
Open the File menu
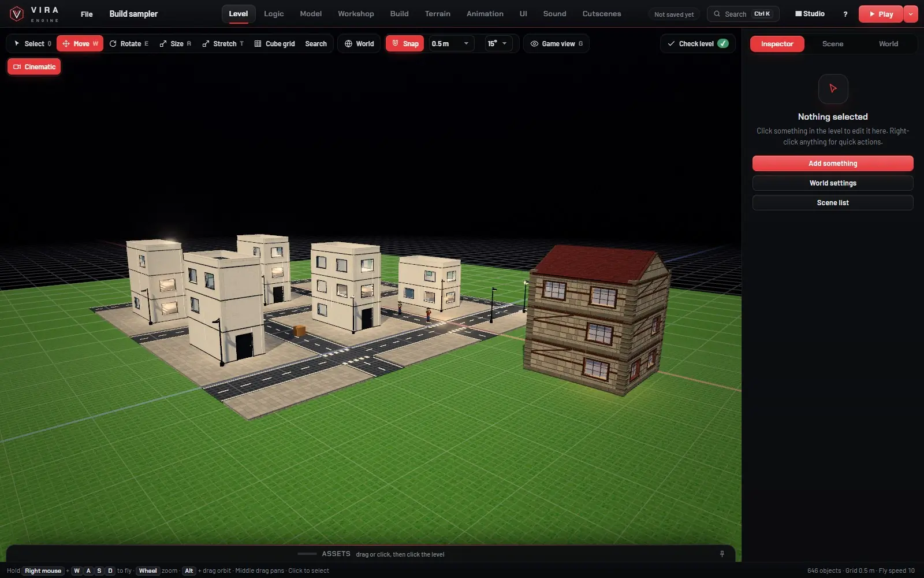[x=87, y=14]
